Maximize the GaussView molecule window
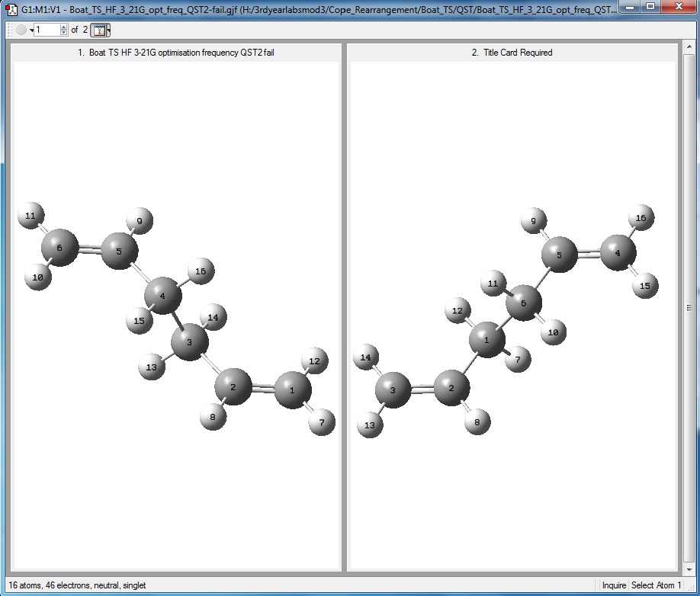 tap(651, 6)
